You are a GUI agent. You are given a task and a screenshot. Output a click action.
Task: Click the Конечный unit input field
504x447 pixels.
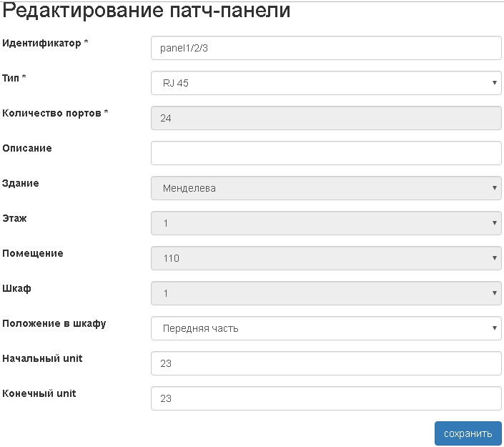pyautogui.click(x=326, y=398)
